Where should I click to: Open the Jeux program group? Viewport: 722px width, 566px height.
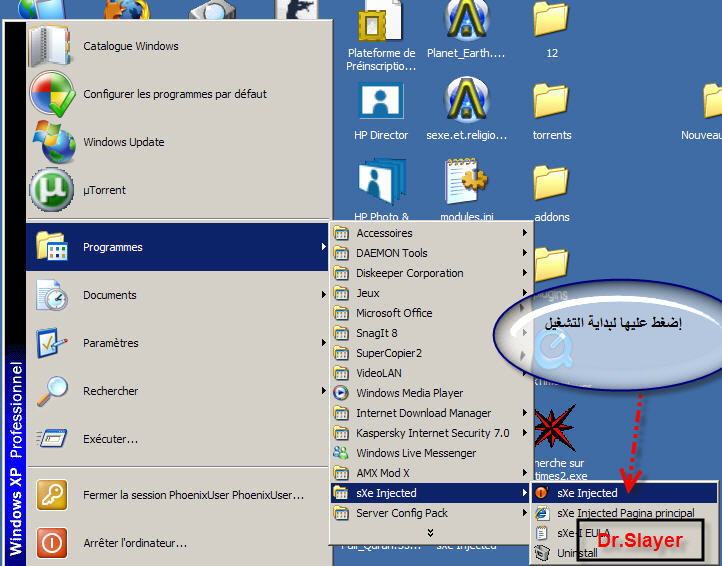432,293
